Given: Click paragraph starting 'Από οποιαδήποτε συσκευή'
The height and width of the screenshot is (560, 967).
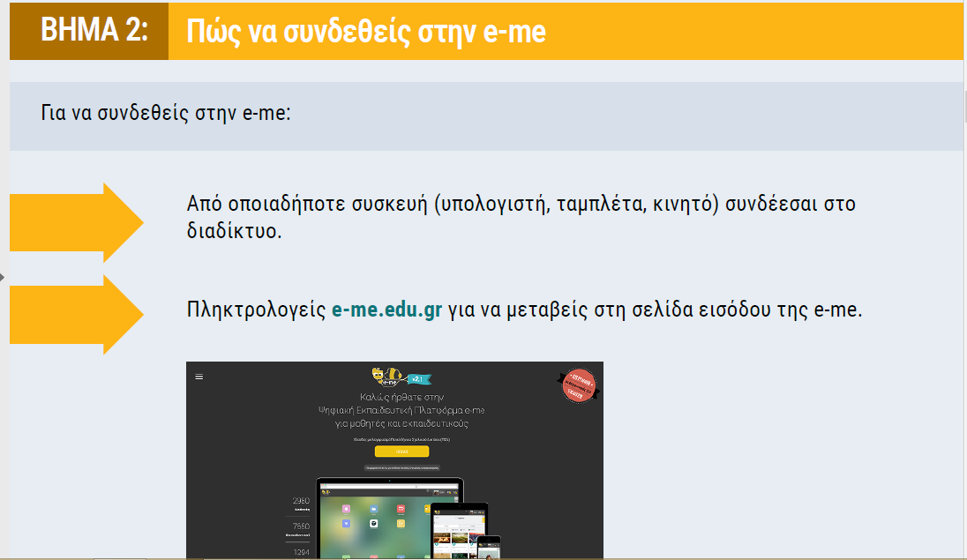Looking at the screenshot, I should coord(521,216).
